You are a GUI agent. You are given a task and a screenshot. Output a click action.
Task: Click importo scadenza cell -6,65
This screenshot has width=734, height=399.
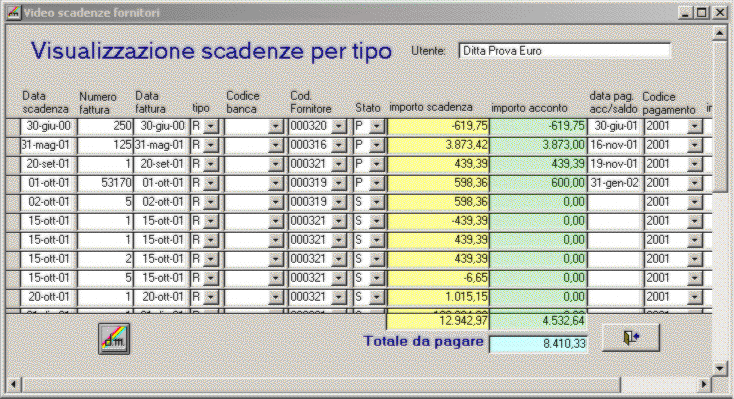pos(438,278)
